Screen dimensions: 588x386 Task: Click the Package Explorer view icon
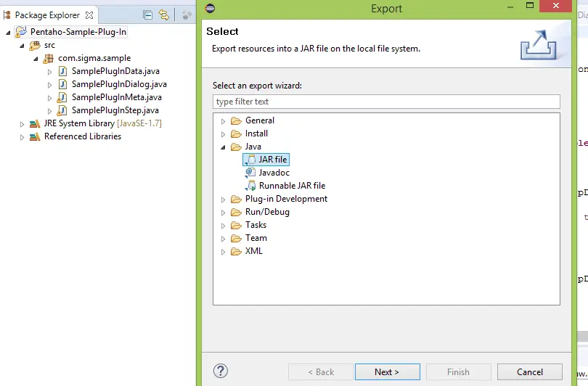[7, 15]
